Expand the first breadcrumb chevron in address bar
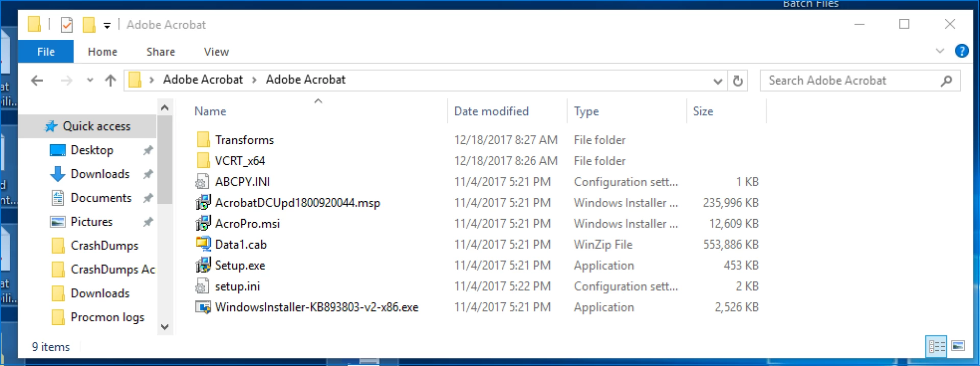 152,80
